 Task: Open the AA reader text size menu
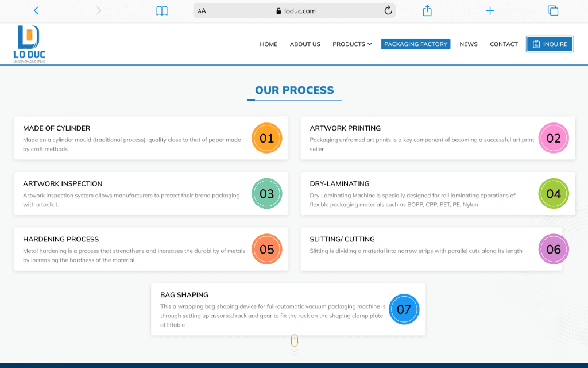[x=202, y=11]
